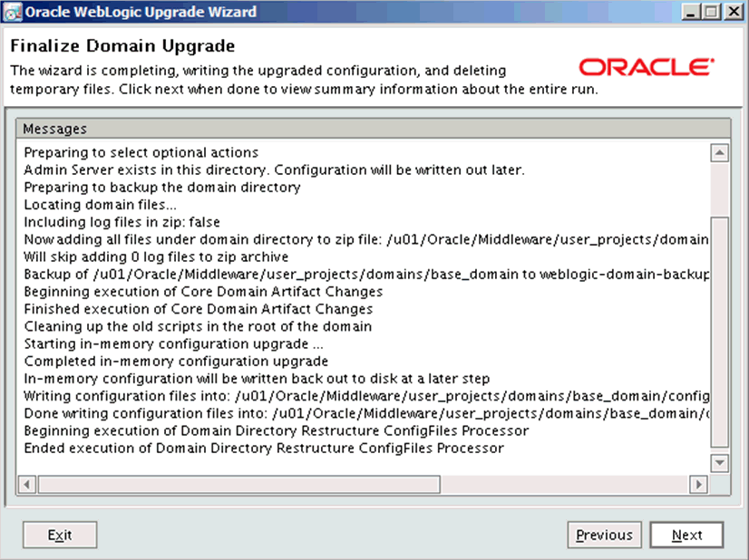Click the horizontal scroll right arrow
This screenshot has width=749, height=560.
[698, 485]
